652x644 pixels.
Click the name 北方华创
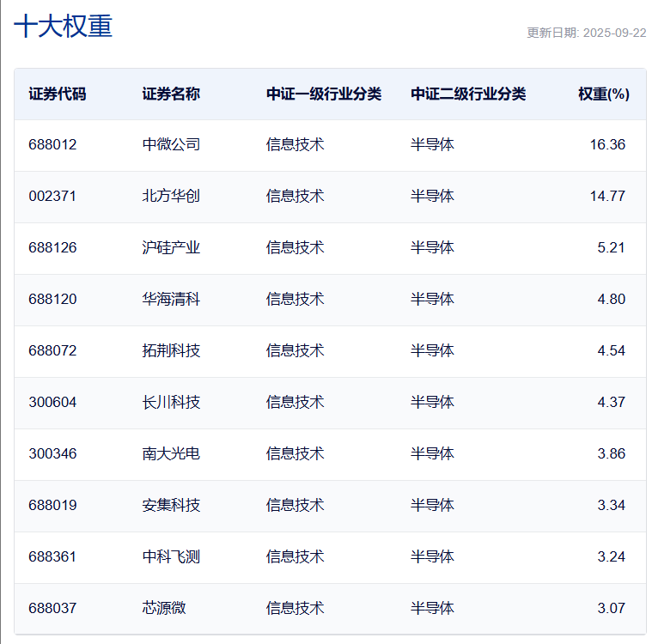171,197
